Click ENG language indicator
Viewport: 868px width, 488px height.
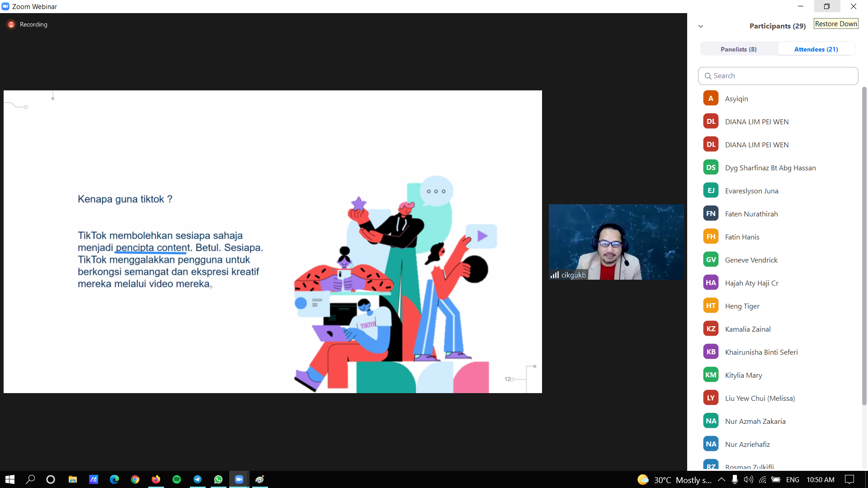point(793,479)
